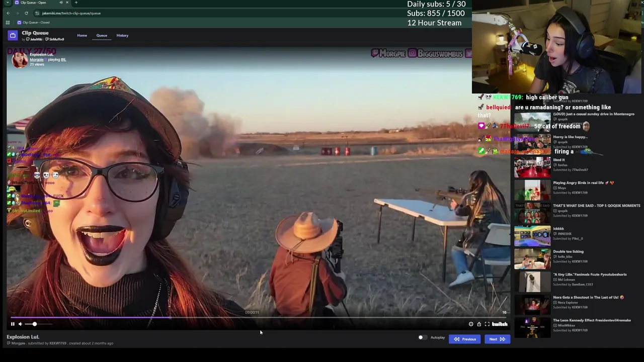Skip to Next clip
The image size is (644, 362).
(497, 339)
